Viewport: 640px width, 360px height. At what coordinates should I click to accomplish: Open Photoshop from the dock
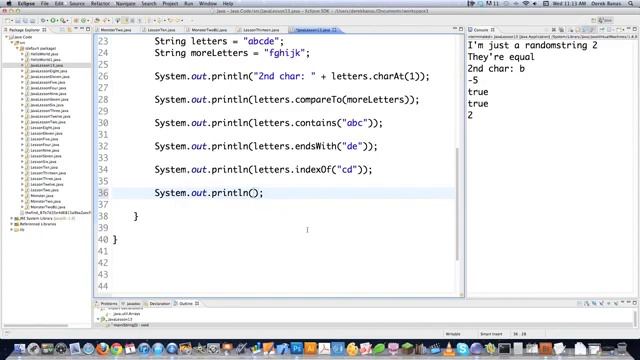[297, 349]
